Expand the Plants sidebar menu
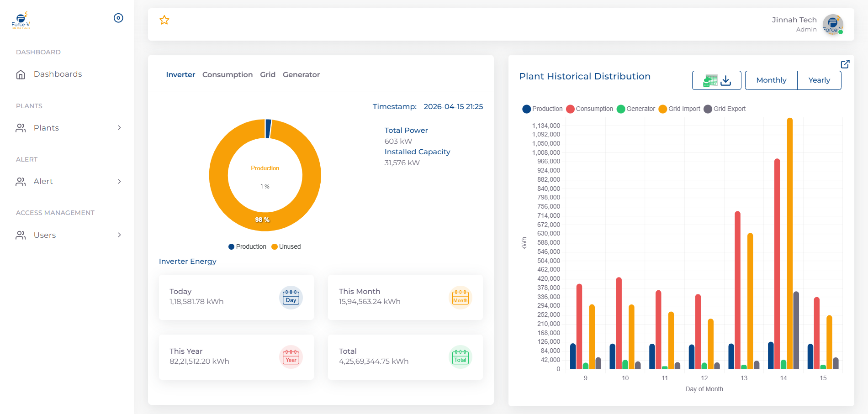The image size is (868, 414). tap(69, 128)
